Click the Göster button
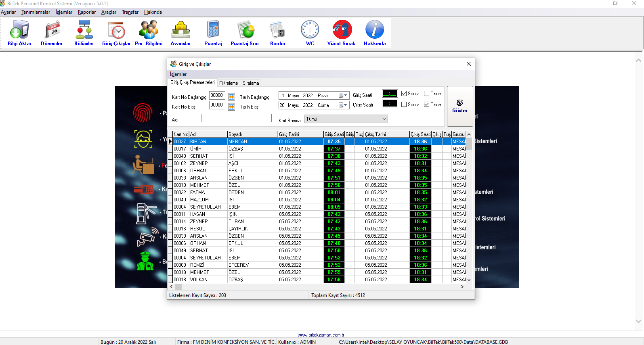The width and height of the screenshot is (644, 345). (x=460, y=106)
